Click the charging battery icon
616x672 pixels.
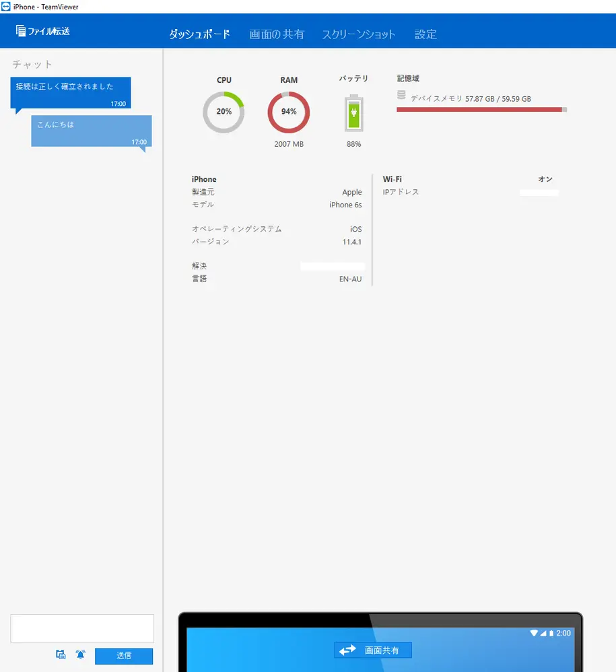tap(354, 112)
